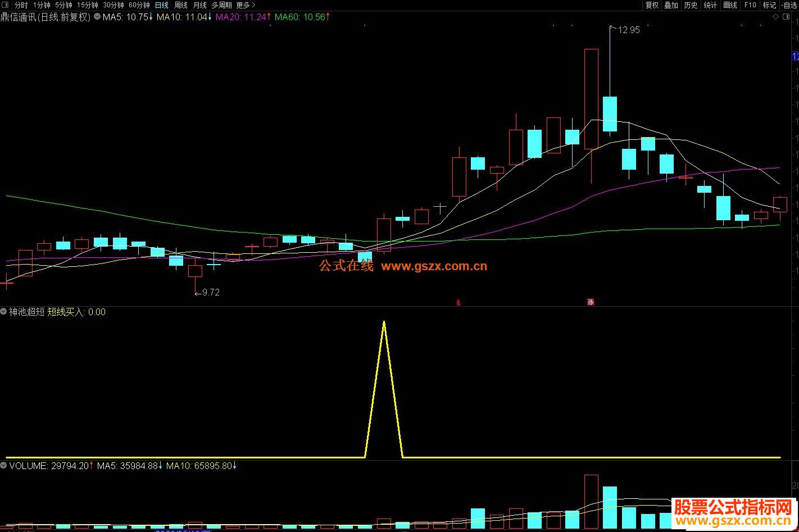Image resolution: width=799 pixels, height=532 pixels.
Task: Click the MA20: 11.24 label
Action: (243, 17)
